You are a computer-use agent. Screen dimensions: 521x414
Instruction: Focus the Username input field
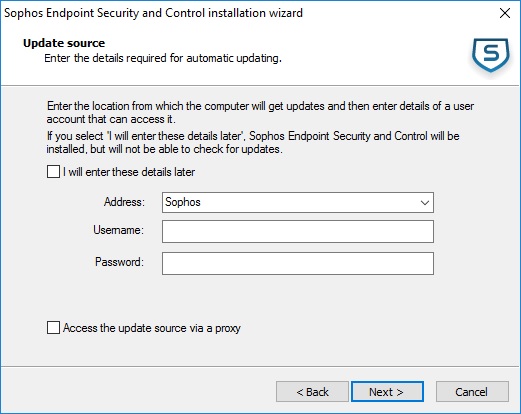[x=298, y=231]
